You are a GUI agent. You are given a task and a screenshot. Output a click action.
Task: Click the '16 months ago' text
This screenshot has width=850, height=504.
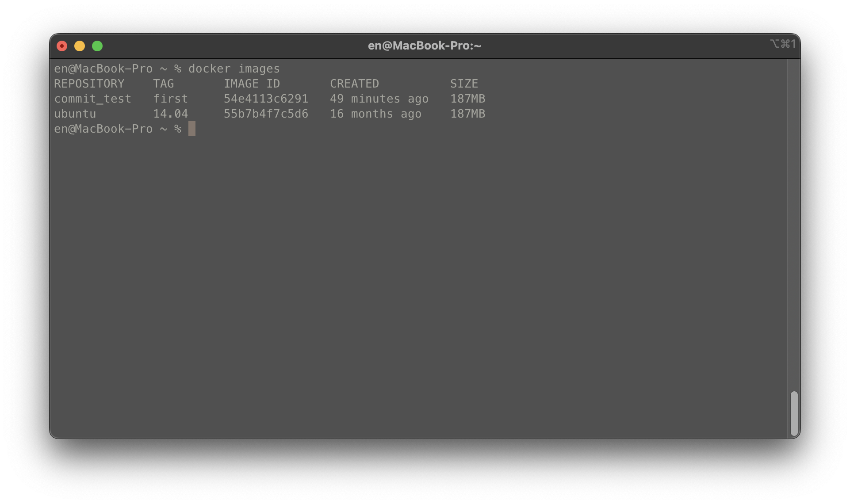tap(375, 114)
